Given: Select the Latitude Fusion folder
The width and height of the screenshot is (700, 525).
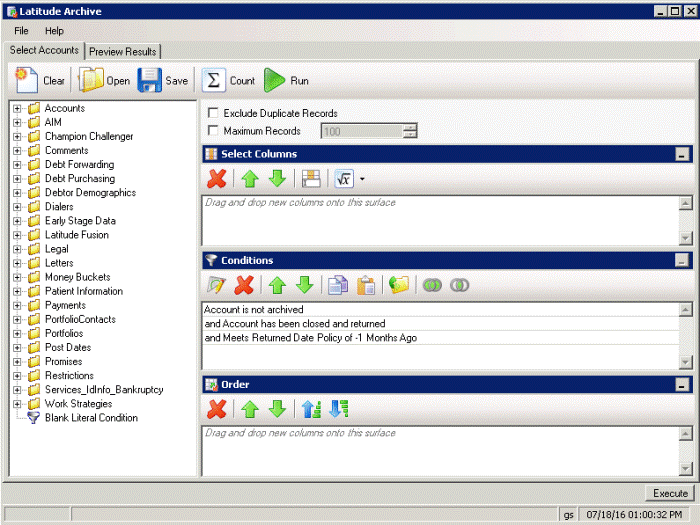Looking at the screenshot, I should click(x=77, y=235).
